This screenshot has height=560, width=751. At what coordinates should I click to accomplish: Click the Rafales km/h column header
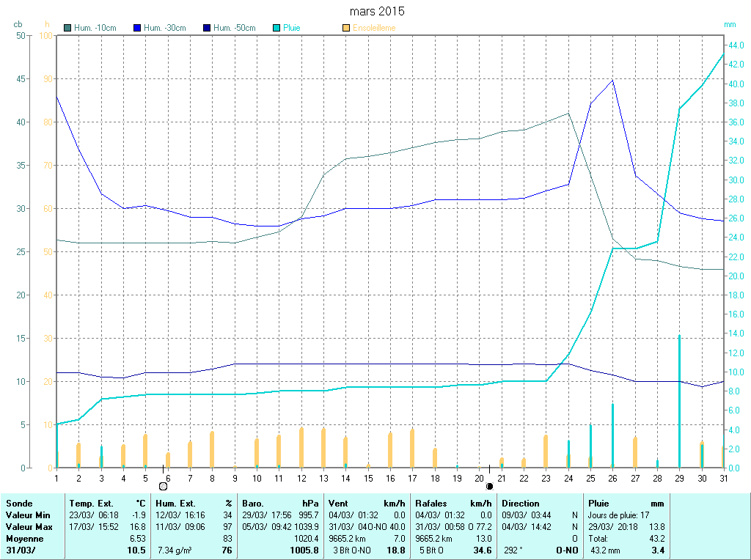pos(453,504)
